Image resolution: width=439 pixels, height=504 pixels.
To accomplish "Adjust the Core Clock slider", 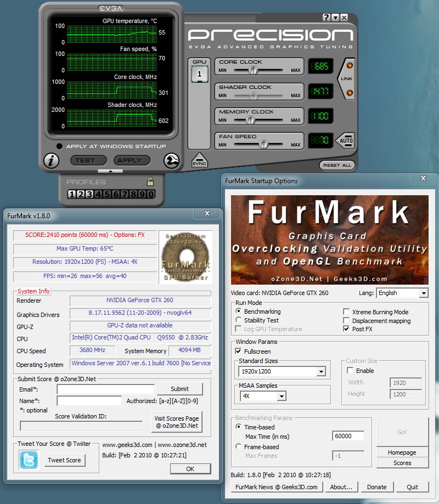I will point(254,70).
